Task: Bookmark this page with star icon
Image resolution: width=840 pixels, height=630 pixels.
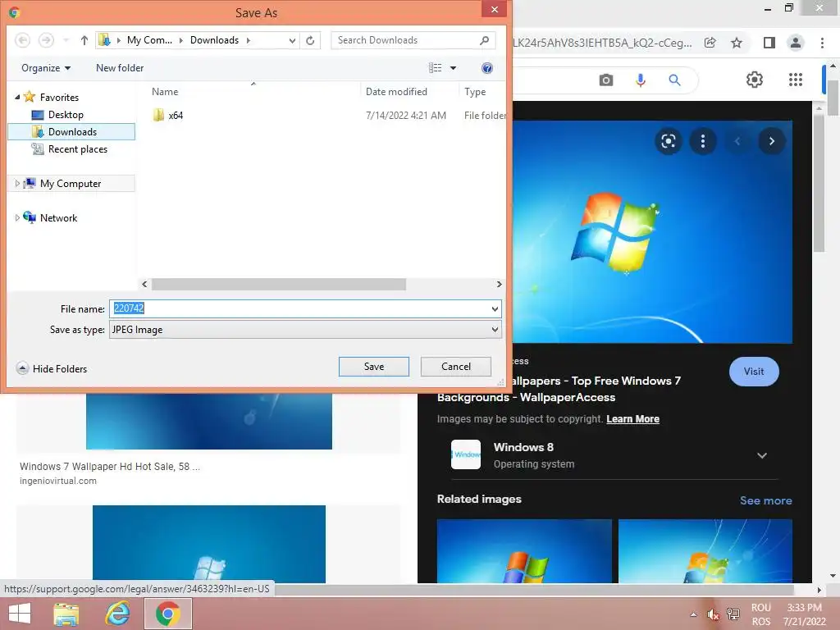Action: 737,43
